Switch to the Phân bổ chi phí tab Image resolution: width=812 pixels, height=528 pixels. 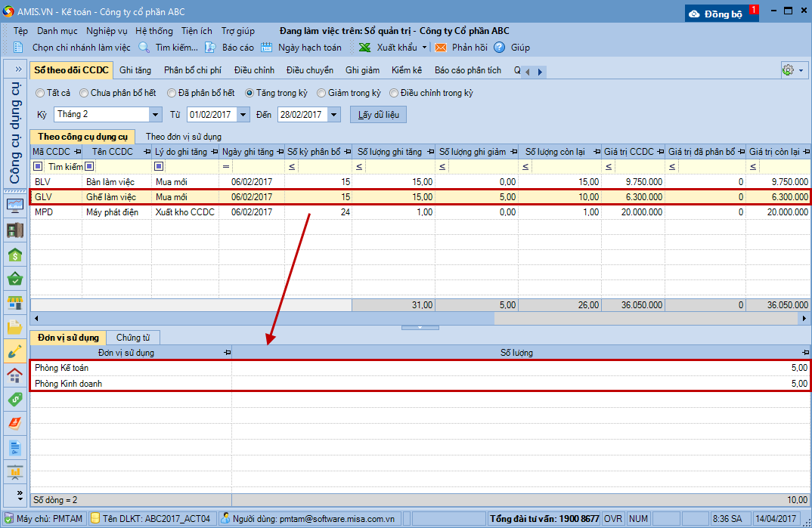tap(192, 70)
